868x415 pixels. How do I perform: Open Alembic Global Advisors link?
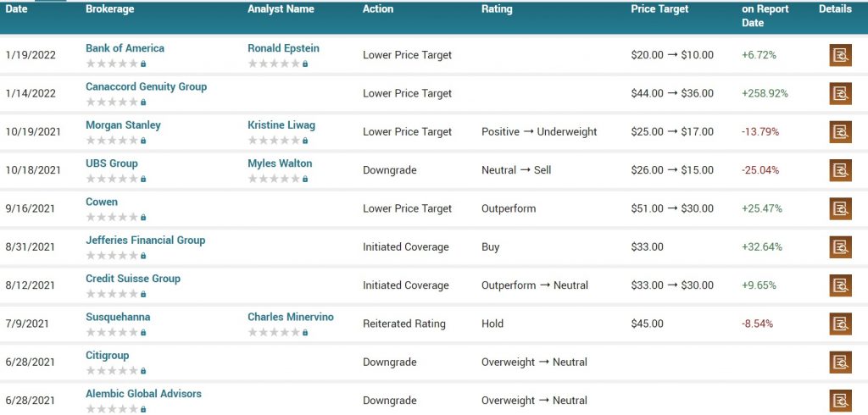143,394
